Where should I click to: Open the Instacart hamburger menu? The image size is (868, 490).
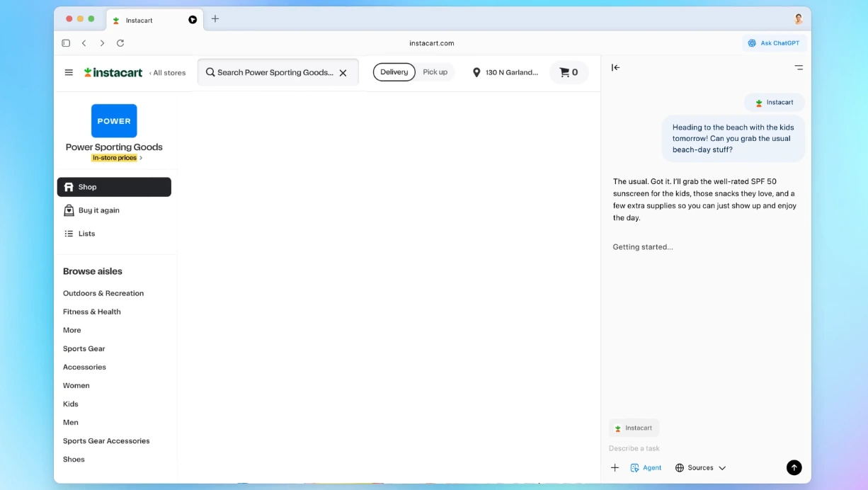click(69, 72)
